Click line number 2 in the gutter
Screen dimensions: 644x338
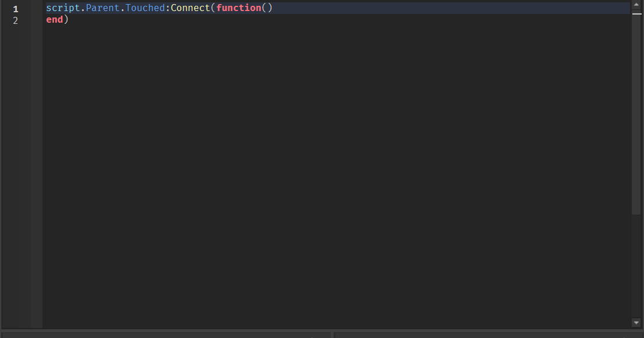pyautogui.click(x=15, y=20)
